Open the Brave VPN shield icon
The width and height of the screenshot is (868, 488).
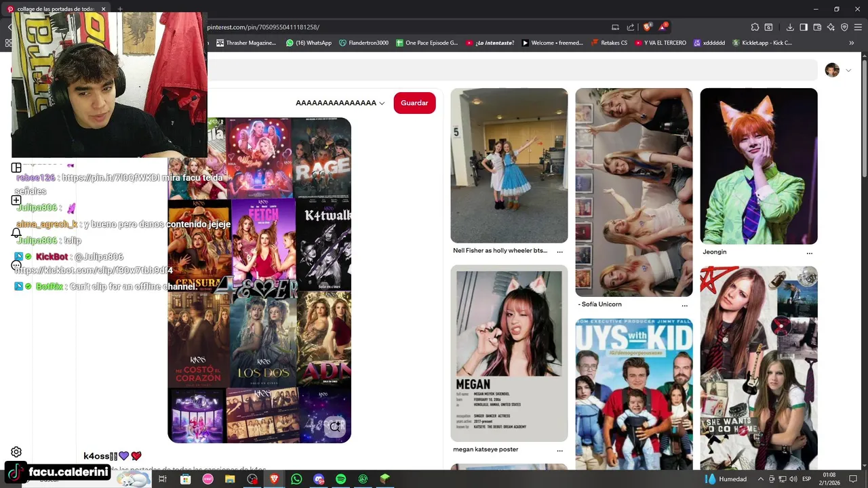(844, 27)
